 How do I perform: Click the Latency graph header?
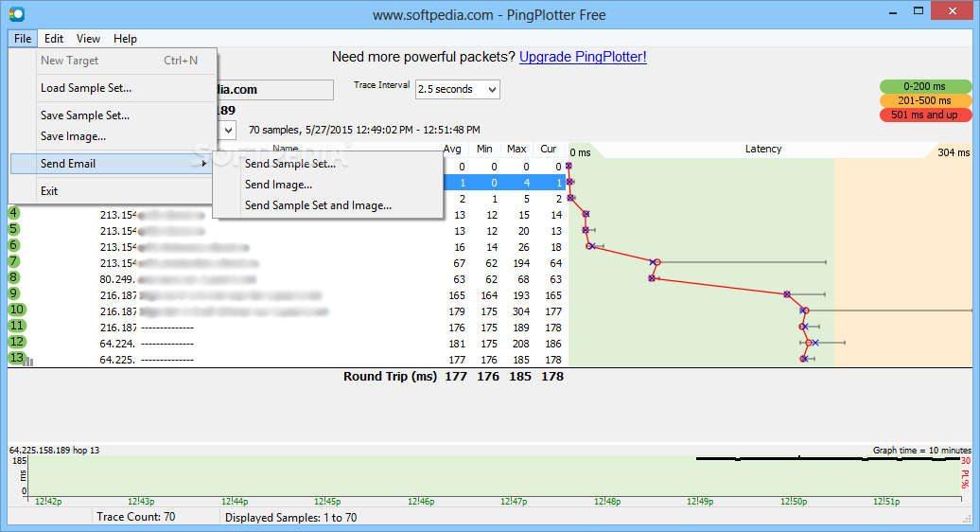pyautogui.click(x=763, y=149)
